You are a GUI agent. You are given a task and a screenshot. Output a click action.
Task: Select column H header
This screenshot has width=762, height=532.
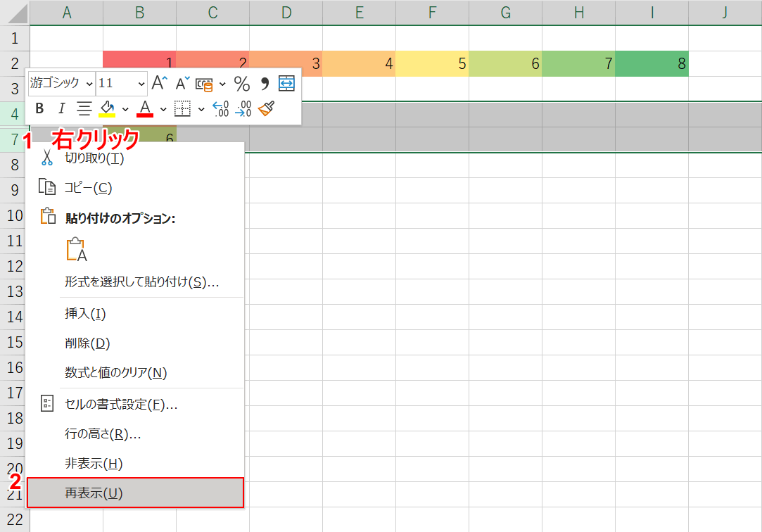point(579,13)
